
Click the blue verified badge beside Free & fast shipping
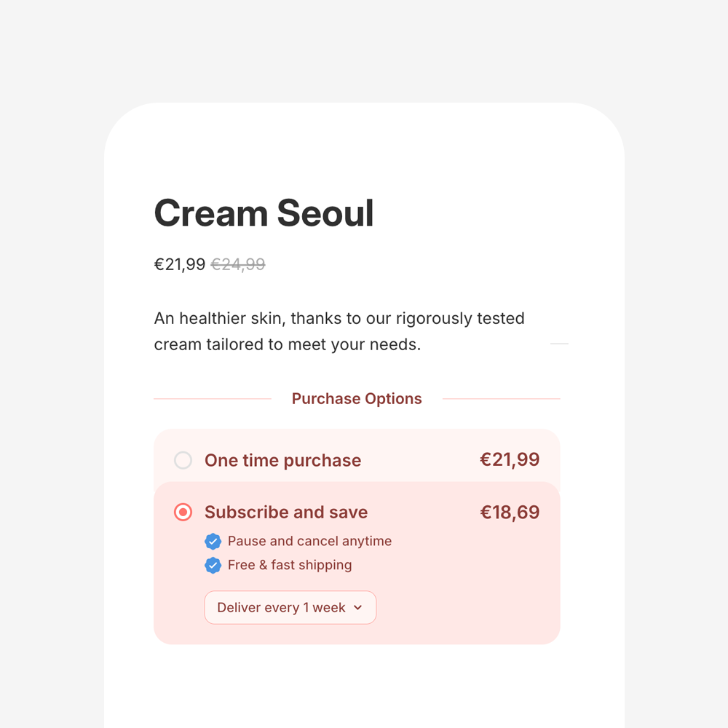pyautogui.click(x=213, y=565)
